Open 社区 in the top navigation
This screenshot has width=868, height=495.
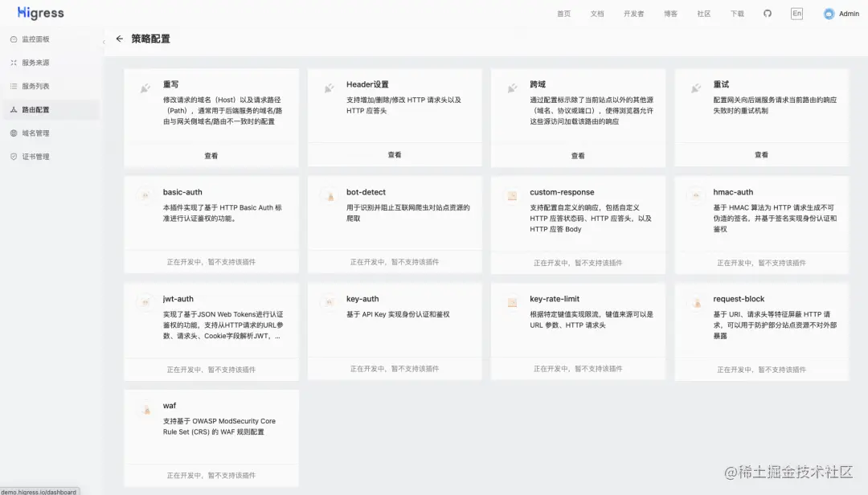tap(703, 14)
